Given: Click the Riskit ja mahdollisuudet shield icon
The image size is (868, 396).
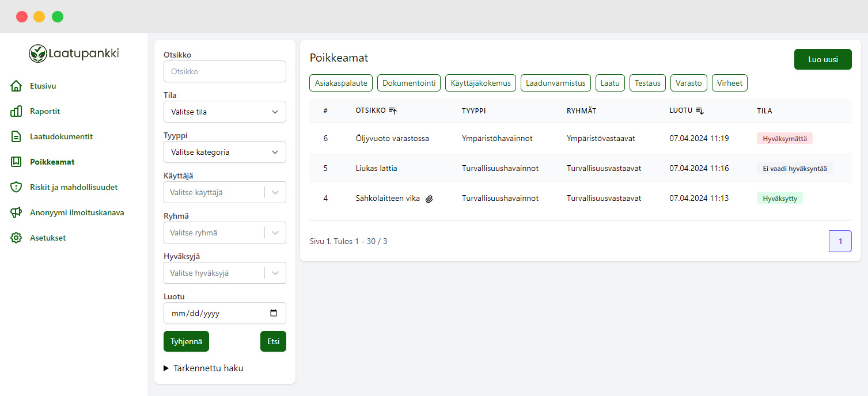Looking at the screenshot, I should point(16,188).
